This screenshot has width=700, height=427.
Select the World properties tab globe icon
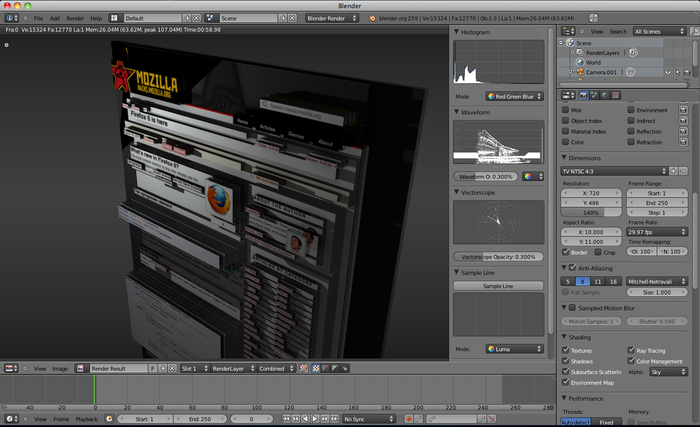tap(605, 95)
